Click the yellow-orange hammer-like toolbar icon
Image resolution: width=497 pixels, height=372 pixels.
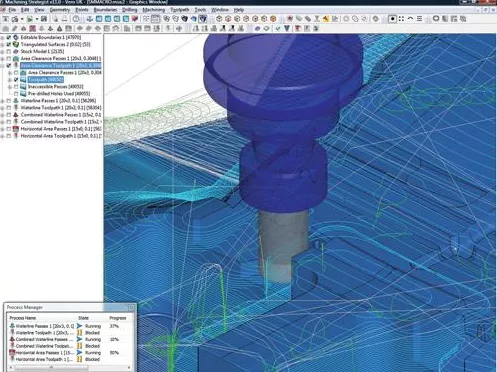coord(325,19)
